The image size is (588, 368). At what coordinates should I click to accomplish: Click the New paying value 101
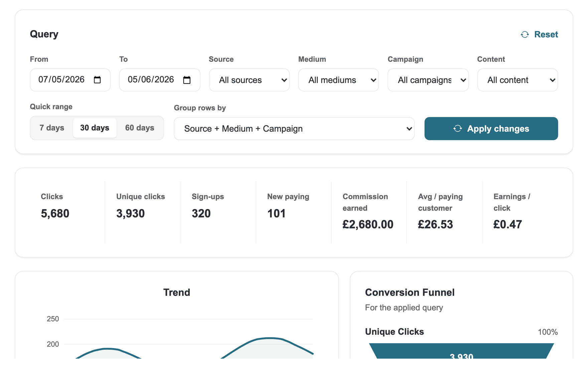tap(276, 213)
